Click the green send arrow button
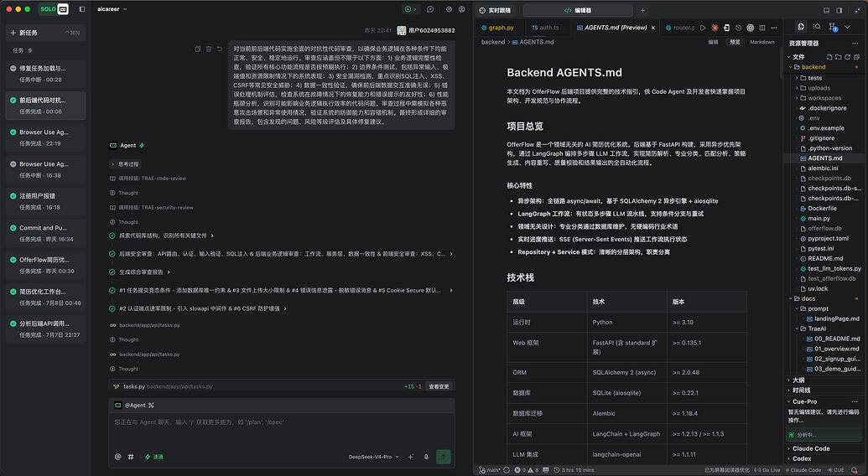The width and height of the screenshot is (868, 476). (444, 457)
